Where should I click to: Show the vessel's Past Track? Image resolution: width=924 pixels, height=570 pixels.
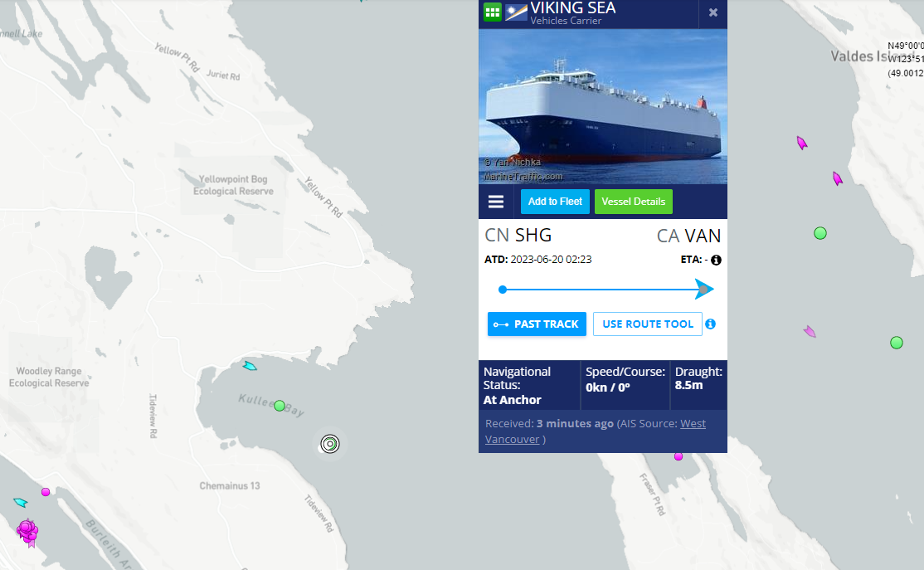[x=537, y=324]
